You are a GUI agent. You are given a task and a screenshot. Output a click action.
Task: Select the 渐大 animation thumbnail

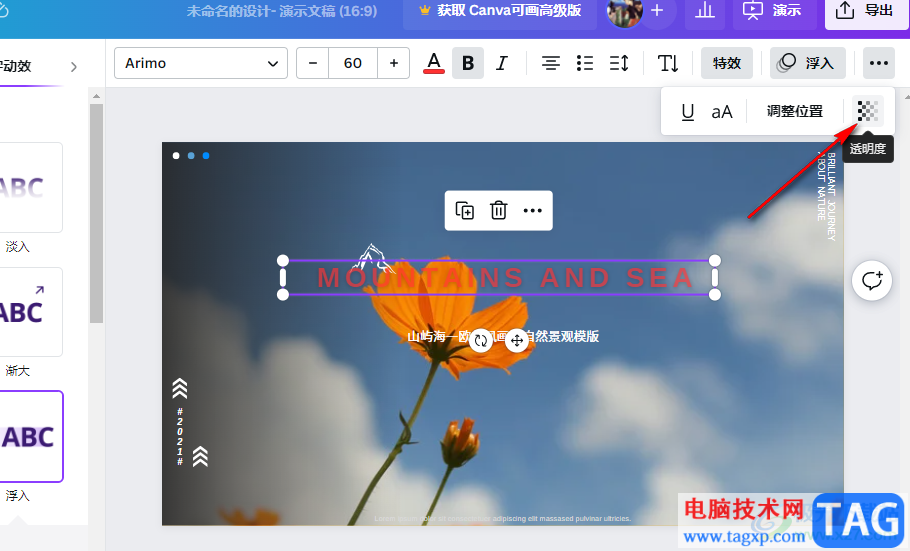[x=30, y=312]
